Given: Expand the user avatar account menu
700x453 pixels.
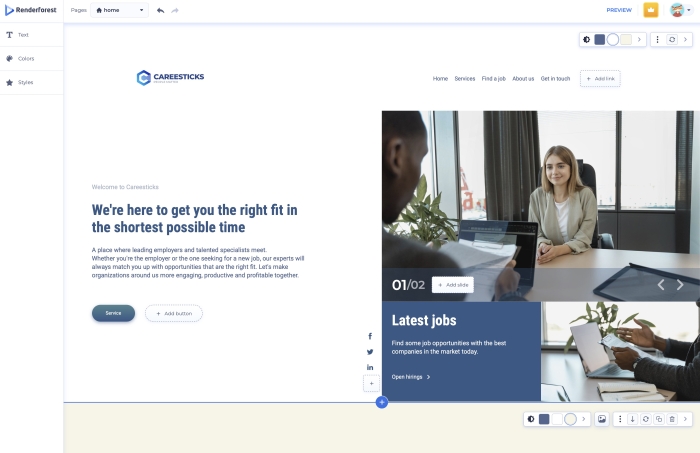Looking at the screenshot, I should point(680,10).
